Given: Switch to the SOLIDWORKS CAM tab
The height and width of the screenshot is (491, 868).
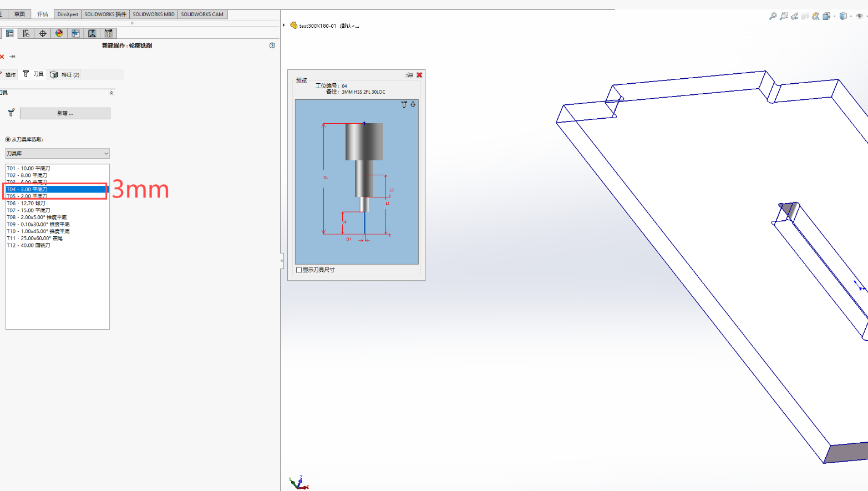Looking at the screenshot, I should tap(202, 14).
